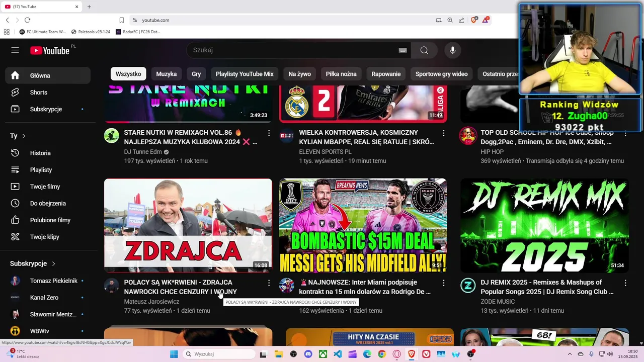Open more options for NAJNOWSZE Inter Miami video
644x362 pixels.
(x=443, y=283)
